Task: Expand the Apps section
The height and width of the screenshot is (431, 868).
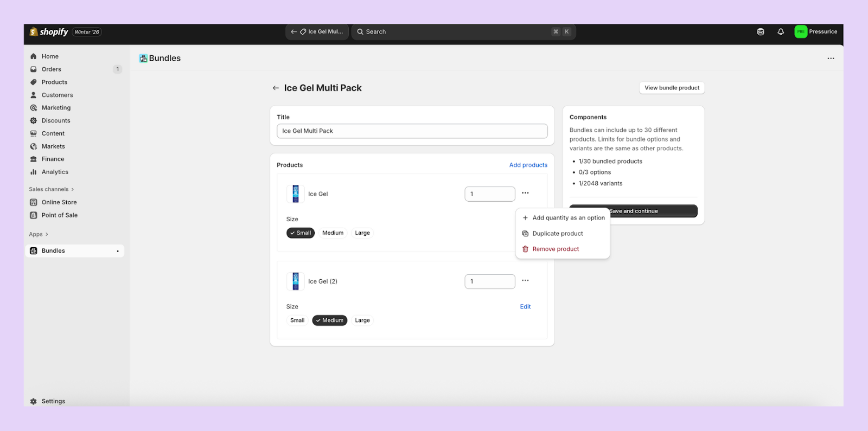Action: point(39,234)
